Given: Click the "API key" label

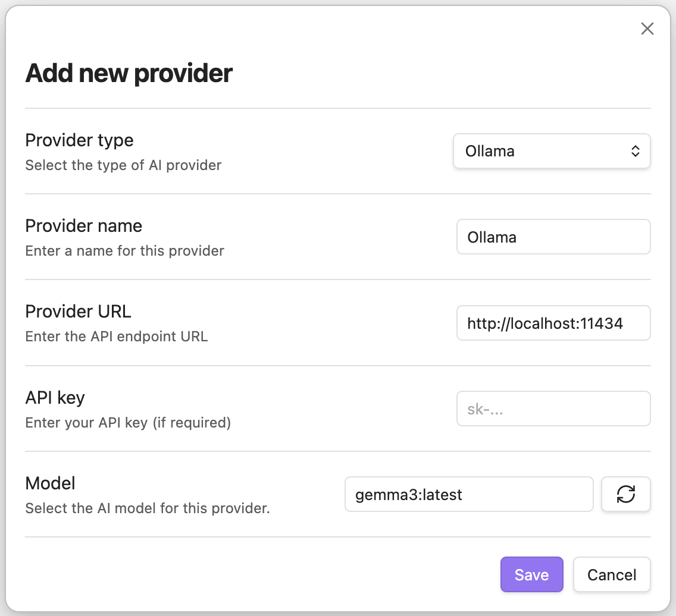Looking at the screenshot, I should pyautogui.click(x=55, y=397).
